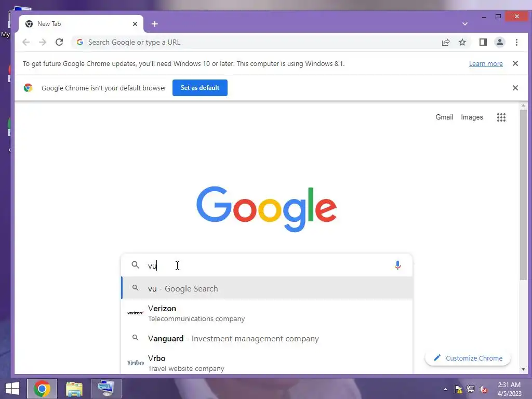Show hidden system tray icons
The image size is (532, 399).
445,389
